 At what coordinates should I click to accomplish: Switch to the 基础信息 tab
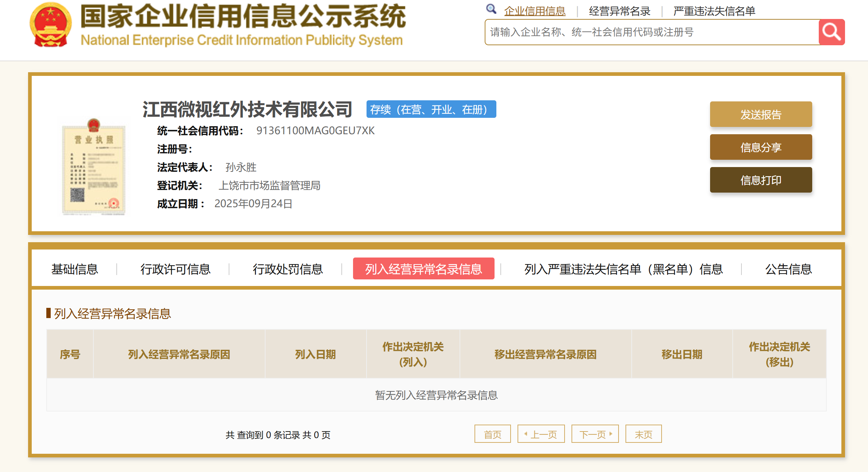[x=75, y=269]
